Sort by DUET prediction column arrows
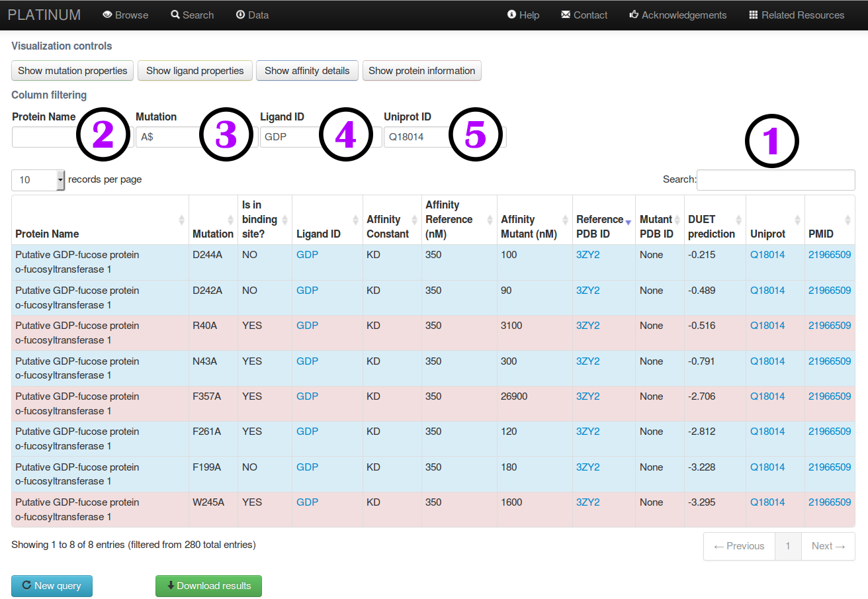 tap(738, 220)
